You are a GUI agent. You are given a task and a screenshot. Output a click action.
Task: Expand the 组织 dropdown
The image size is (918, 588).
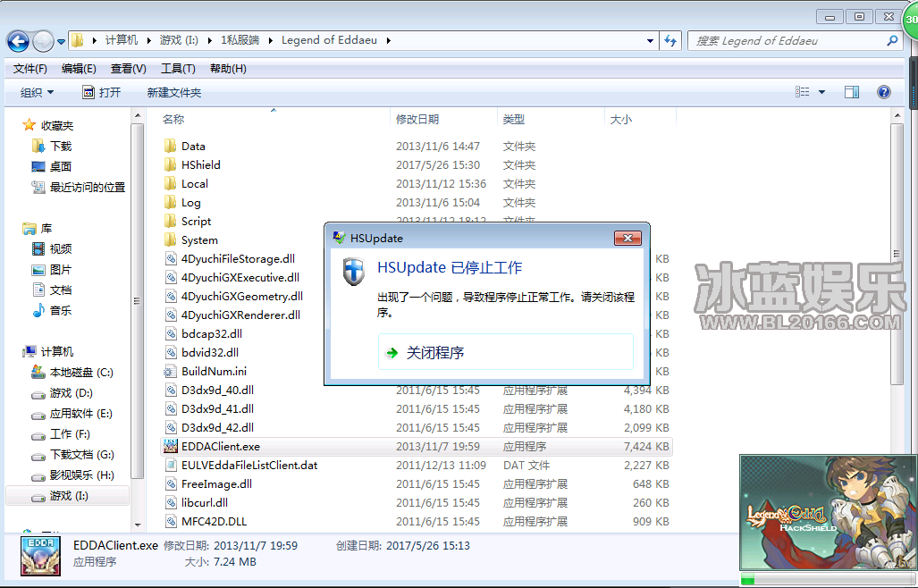(x=37, y=92)
